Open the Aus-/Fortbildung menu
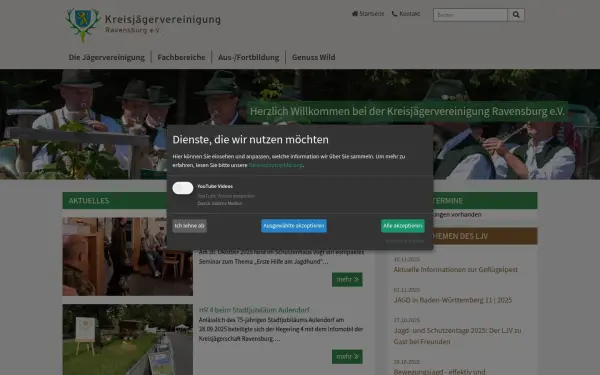The image size is (600, 375). click(x=249, y=57)
